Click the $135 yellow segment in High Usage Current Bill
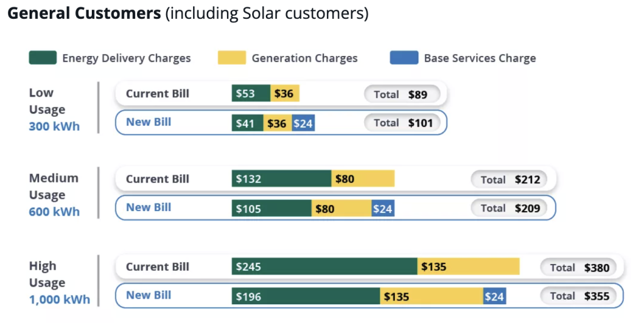 469,266
